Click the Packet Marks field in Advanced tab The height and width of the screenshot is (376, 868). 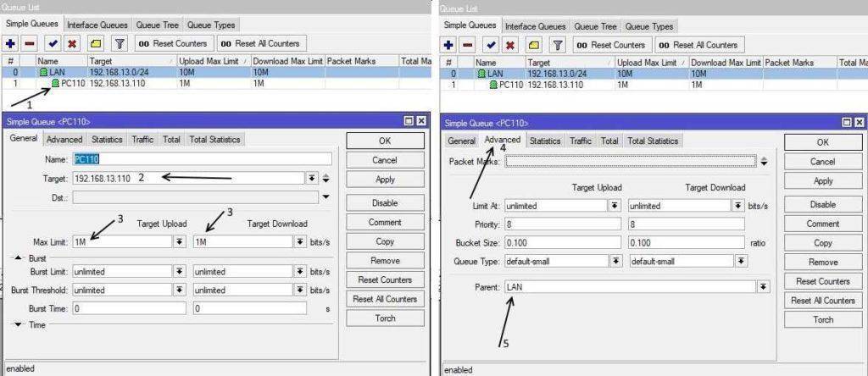[631, 162]
